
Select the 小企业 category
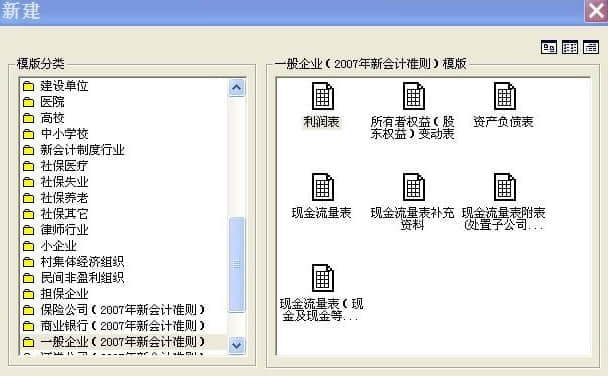[59, 246]
